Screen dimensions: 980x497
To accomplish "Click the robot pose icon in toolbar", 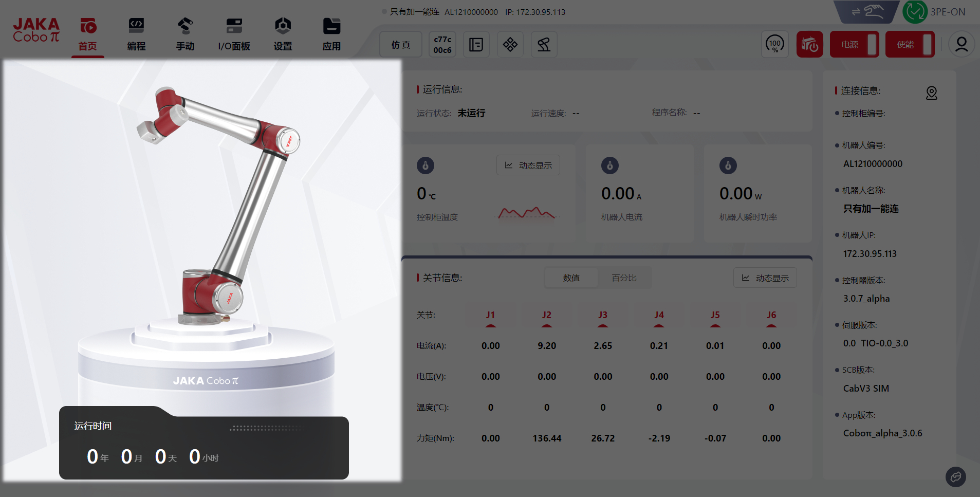I will tap(544, 45).
